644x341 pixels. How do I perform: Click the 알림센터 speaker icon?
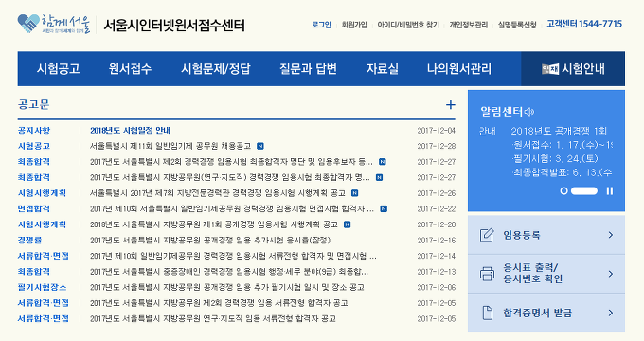[529, 112]
